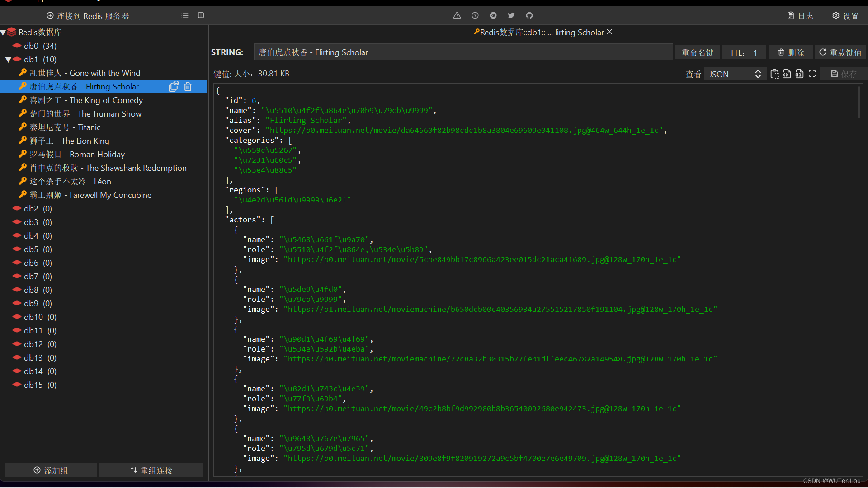The width and height of the screenshot is (868, 488).
Task: Click the key name input field
Action: 463,52
